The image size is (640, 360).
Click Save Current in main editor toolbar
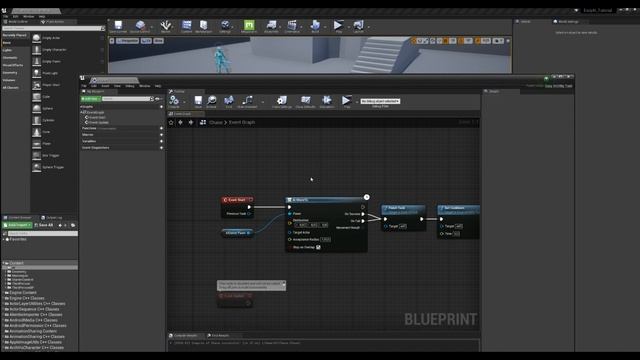point(118,27)
